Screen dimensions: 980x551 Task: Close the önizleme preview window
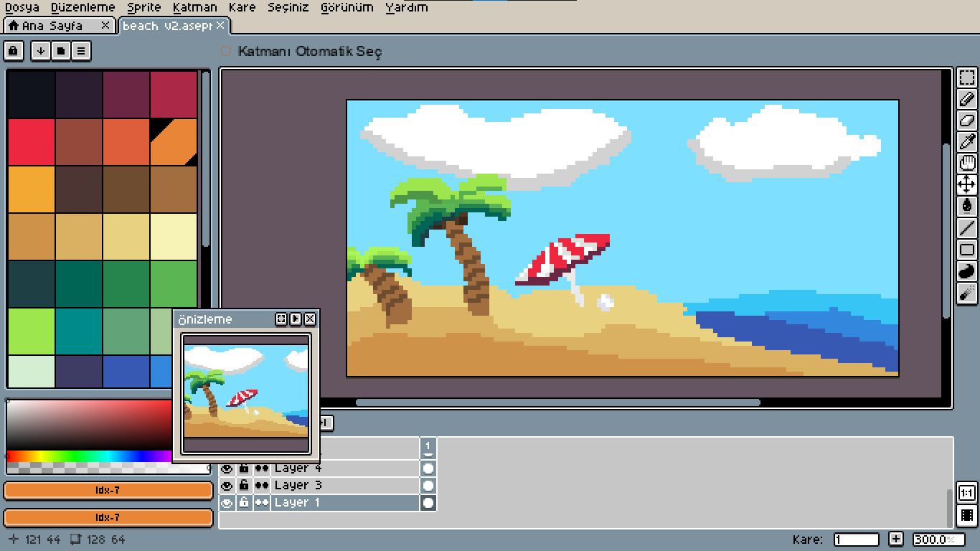tap(310, 319)
